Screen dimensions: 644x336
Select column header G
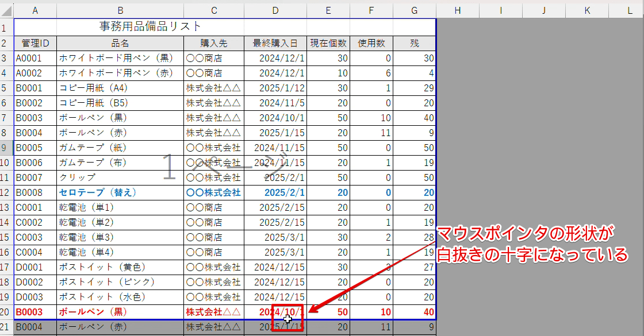tap(413, 10)
